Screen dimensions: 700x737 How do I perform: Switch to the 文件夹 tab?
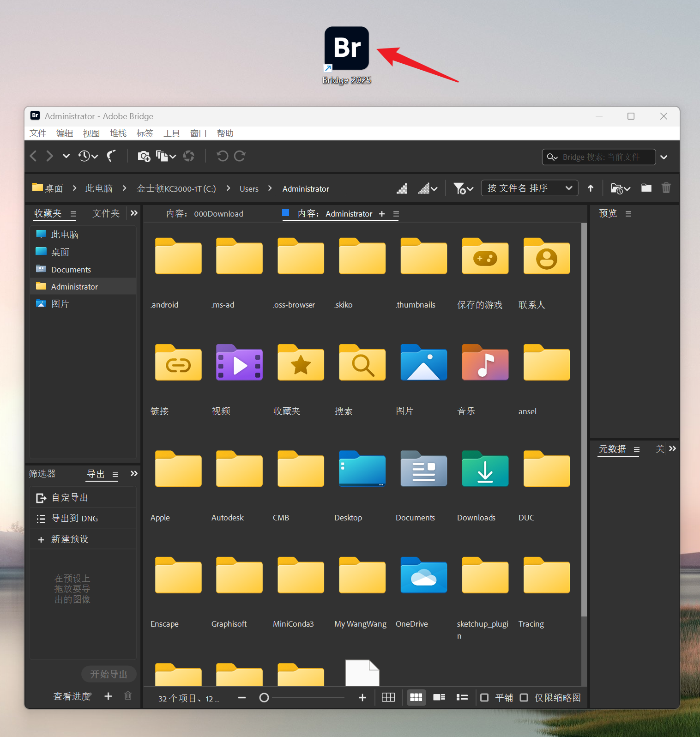(x=106, y=213)
